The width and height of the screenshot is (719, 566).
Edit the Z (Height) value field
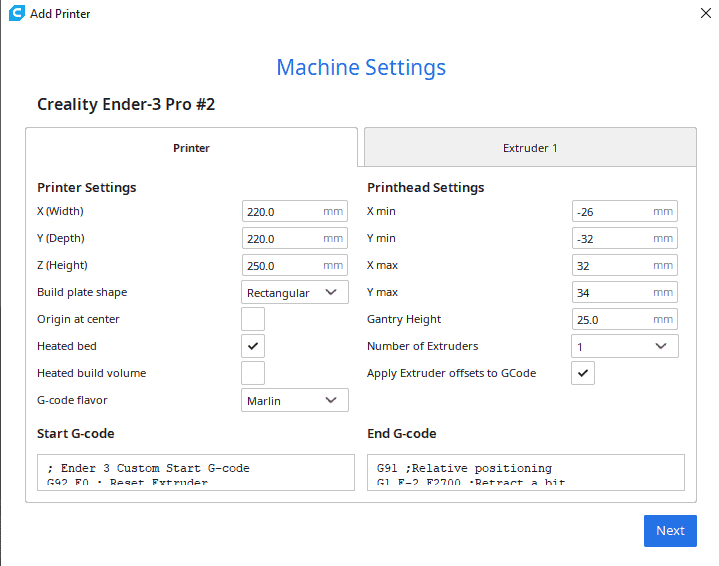pos(295,266)
